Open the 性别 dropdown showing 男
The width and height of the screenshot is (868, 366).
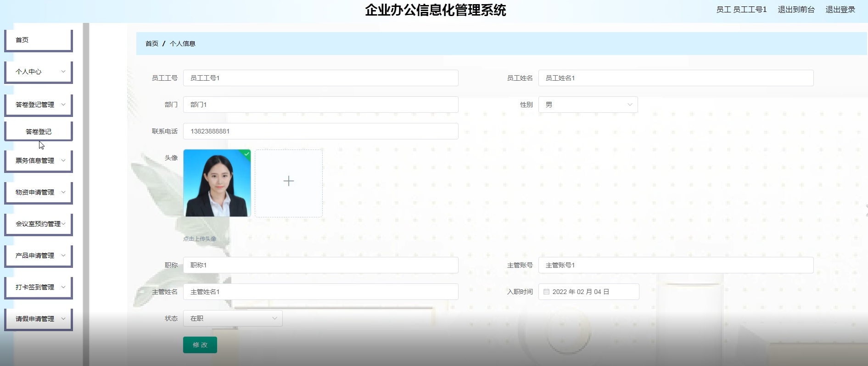point(588,105)
